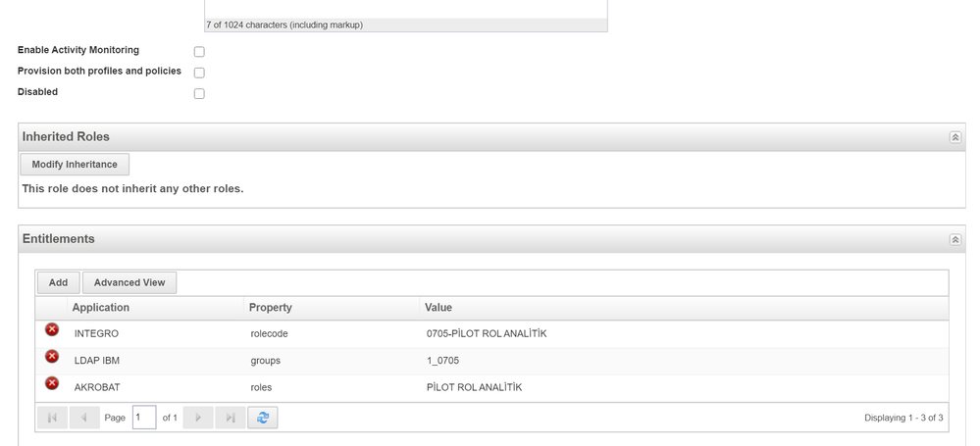Click the Modify Inheritance button

pyautogui.click(x=75, y=165)
